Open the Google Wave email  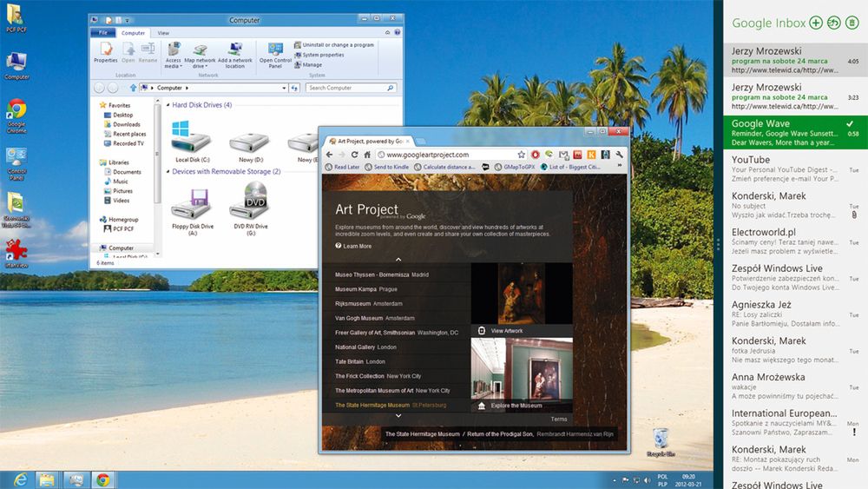click(x=795, y=132)
